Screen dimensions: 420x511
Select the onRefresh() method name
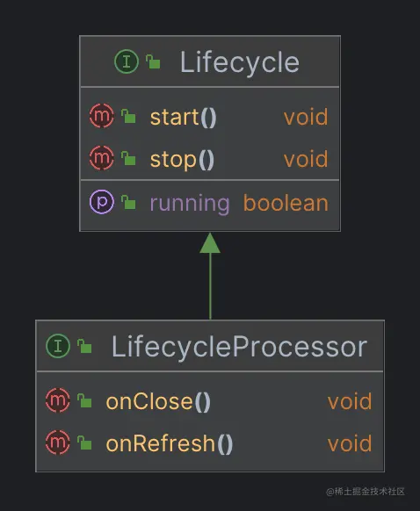point(170,444)
